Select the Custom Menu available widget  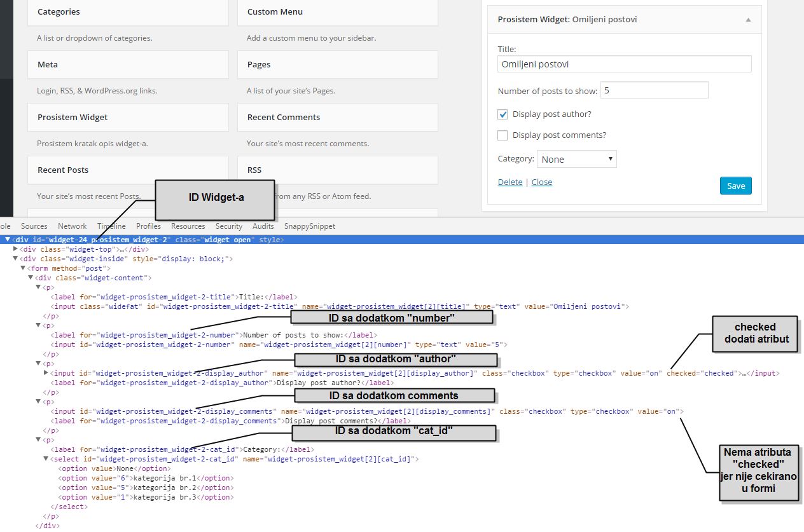[337, 12]
